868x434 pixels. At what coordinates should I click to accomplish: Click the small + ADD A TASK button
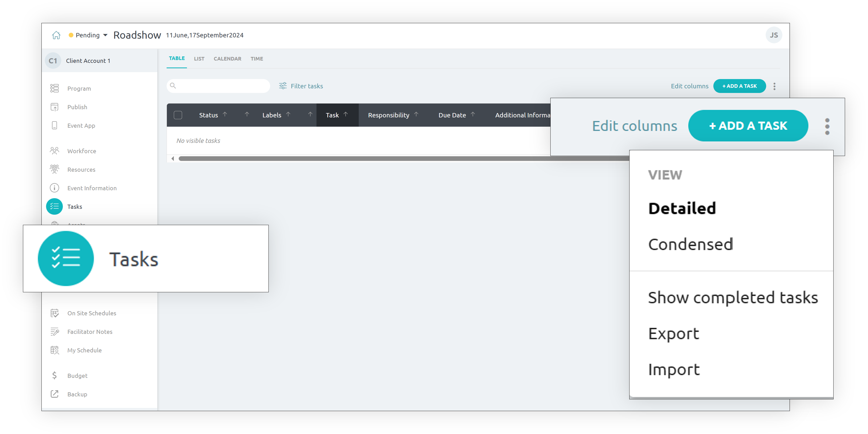739,86
